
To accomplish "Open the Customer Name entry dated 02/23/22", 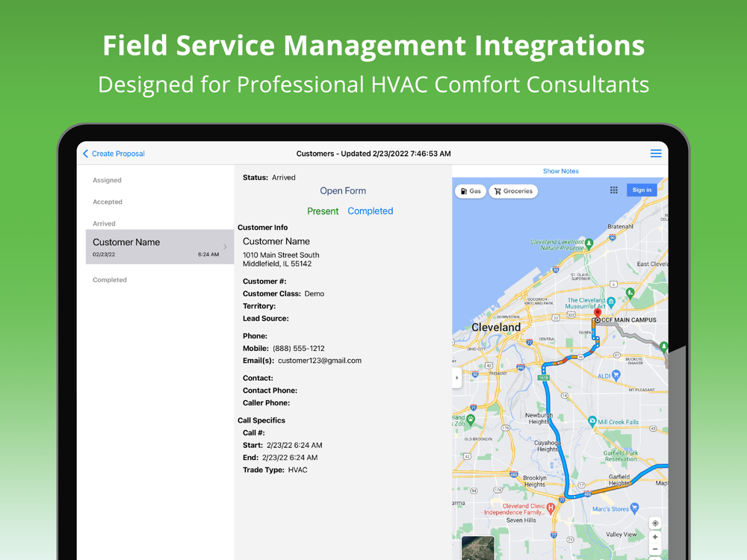I will (160, 246).
